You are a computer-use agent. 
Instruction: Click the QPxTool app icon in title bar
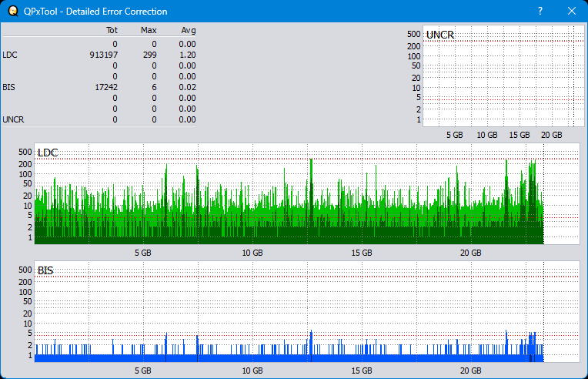tap(13, 12)
